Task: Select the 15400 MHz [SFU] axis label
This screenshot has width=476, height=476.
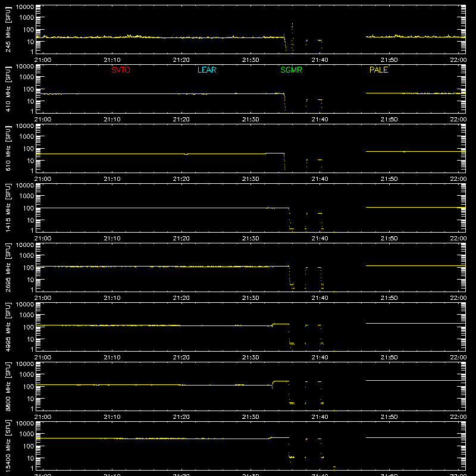Action: click(8, 446)
